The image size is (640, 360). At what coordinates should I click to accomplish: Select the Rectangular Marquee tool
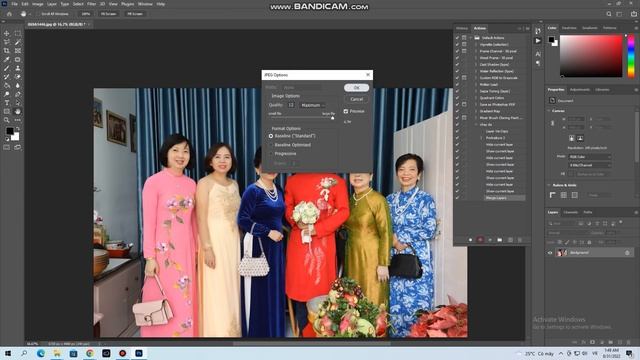[18, 33]
